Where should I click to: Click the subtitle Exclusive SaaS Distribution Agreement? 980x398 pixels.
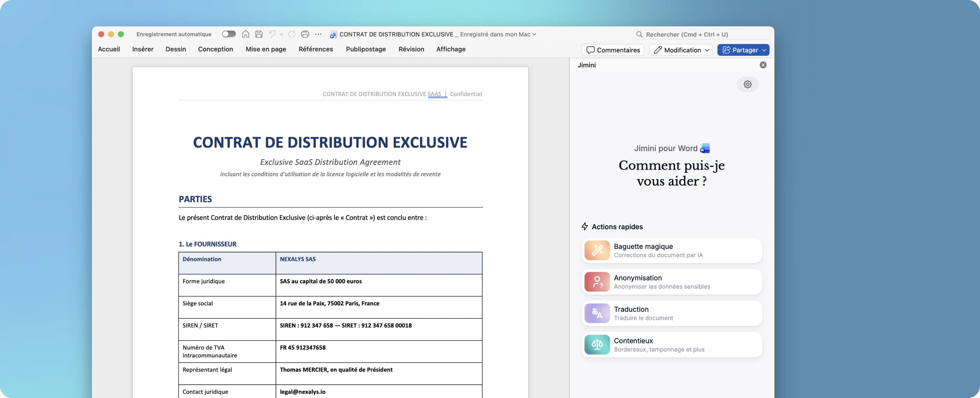tap(330, 162)
